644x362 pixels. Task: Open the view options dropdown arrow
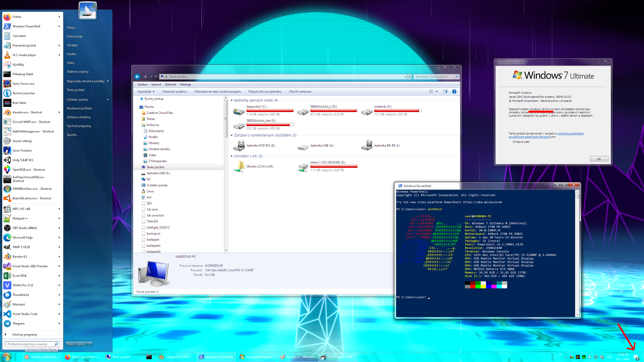(x=437, y=92)
